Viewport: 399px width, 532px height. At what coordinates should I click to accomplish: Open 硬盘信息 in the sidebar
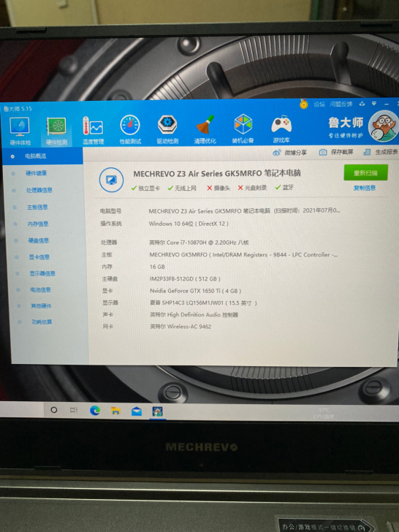39,240
